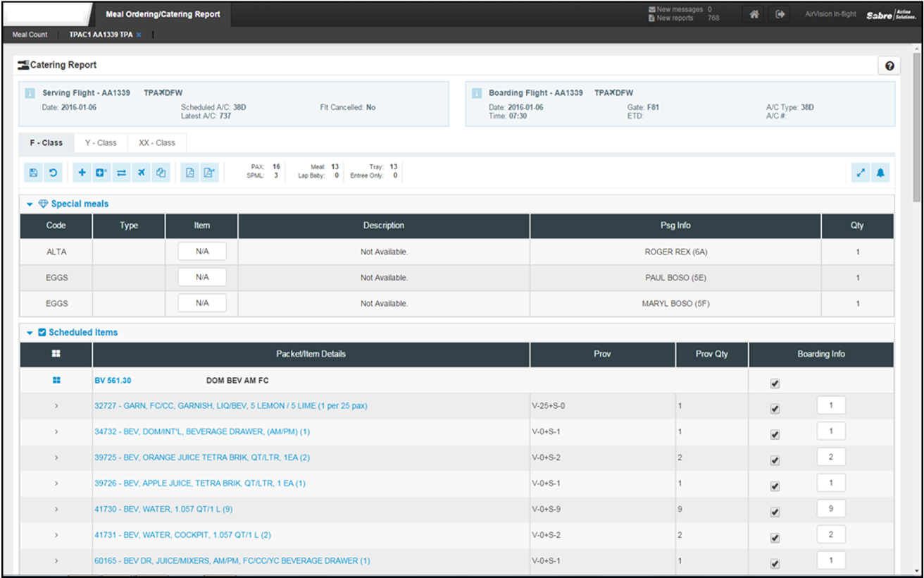The height and width of the screenshot is (578, 924).
Task: Expand row 34732 beverage drawer chevron
Action: point(56,431)
